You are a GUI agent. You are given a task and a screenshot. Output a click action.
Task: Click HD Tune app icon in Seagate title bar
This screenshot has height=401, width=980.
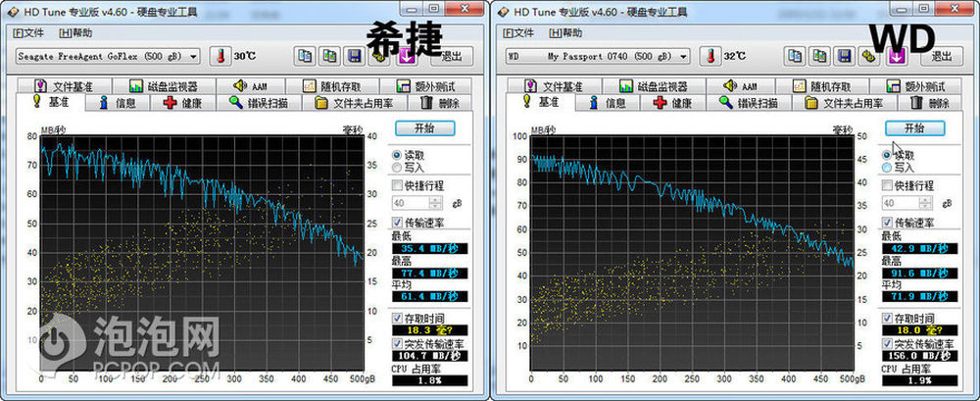(11, 11)
